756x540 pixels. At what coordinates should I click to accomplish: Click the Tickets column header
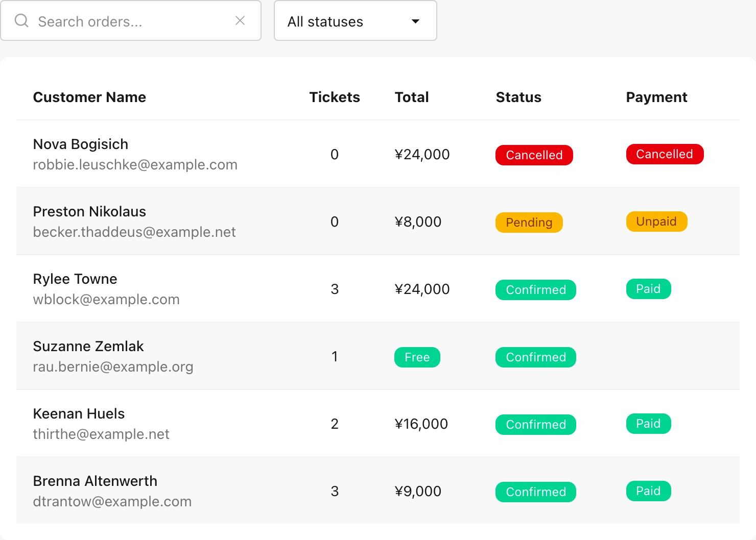(x=335, y=97)
